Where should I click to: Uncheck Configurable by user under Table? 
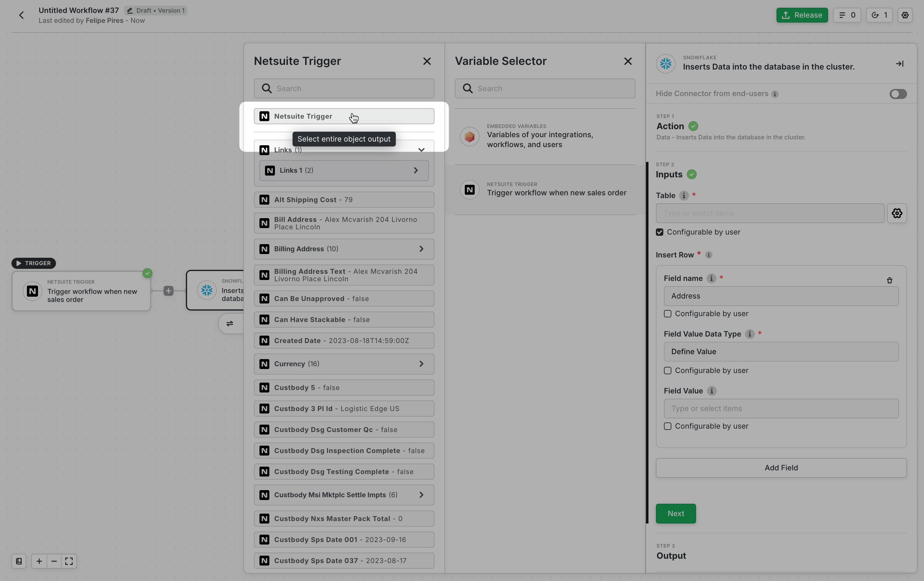[x=660, y=232]
